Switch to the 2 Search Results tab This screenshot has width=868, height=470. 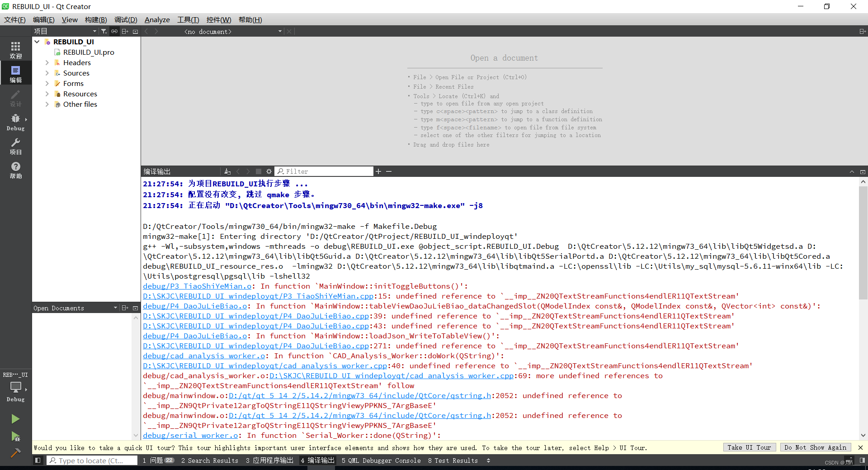210,461
